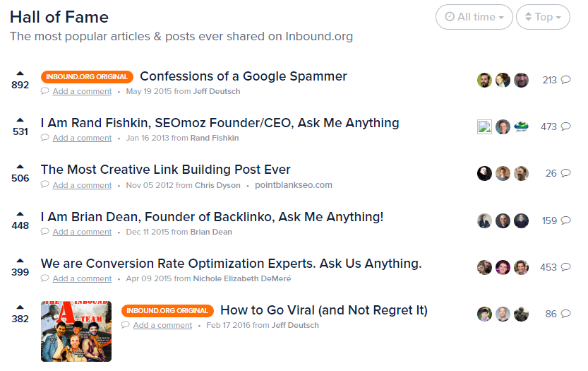Open Confessions of a Google Spammer article
Viewport: 588px width, 371px height.
(x=243, y=76)
